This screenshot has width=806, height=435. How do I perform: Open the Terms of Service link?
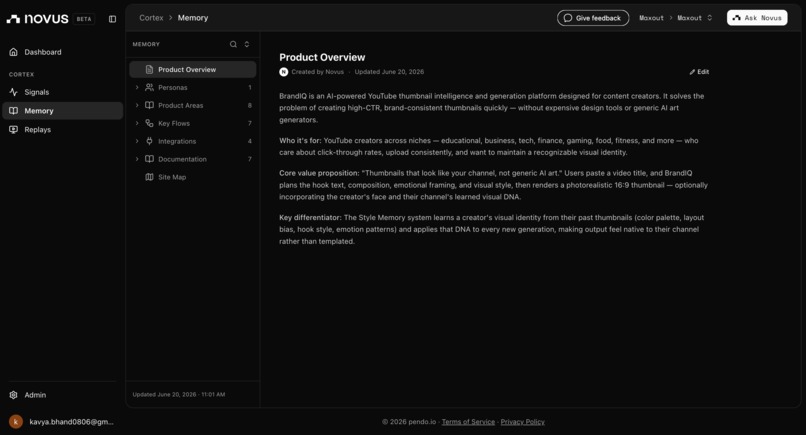[468, 422]
